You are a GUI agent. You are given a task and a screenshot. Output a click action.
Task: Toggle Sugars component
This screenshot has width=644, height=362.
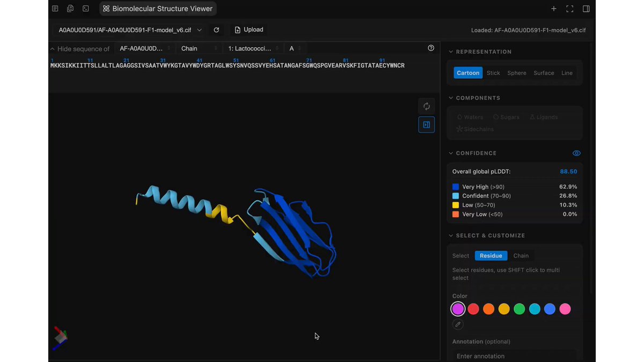click(506, 117)
